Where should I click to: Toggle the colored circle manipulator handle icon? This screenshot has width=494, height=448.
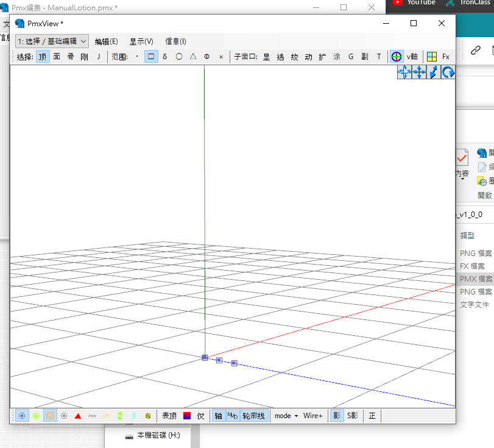pyautogui.click(x=397, y=57)
